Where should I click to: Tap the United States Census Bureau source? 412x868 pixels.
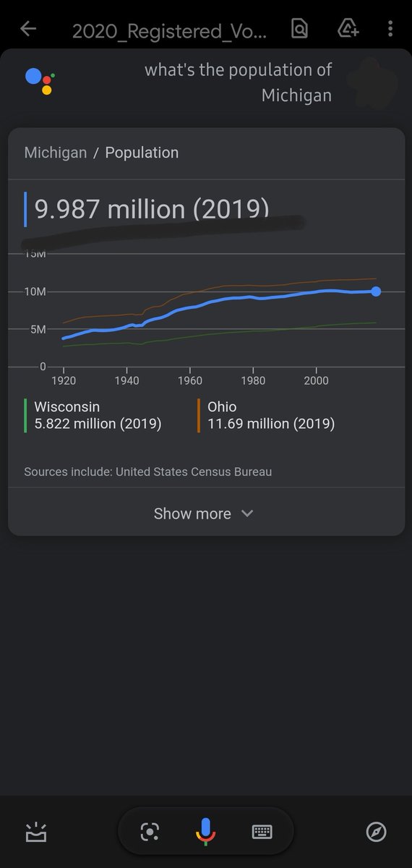pyautogui.click(x=194, y=472)
